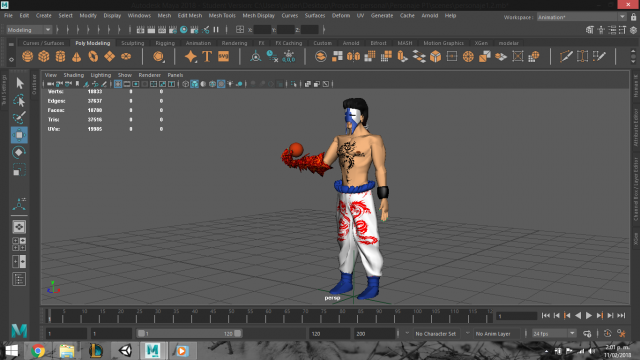The height and width of the screenshot is (360, 640).
Task: Select the Rotate tool
Action: (x=19, y=152)
